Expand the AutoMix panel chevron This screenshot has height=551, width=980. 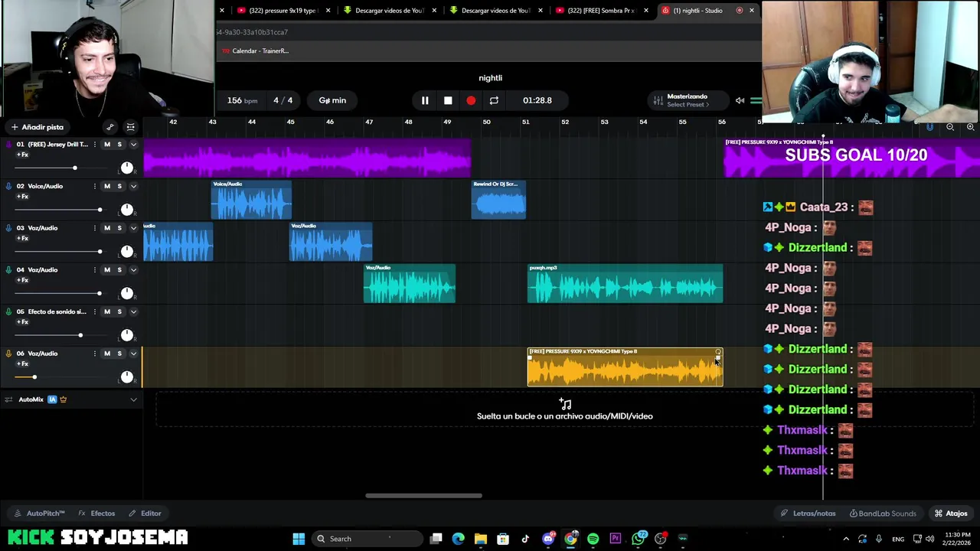(133, 399)
